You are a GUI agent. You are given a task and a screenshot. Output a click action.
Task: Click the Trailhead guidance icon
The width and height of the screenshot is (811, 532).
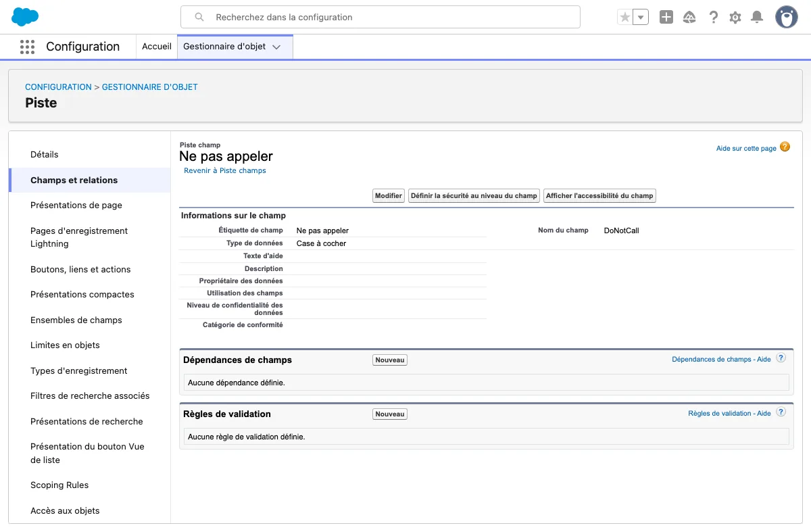pyautogui.click(x=689, y=18)
